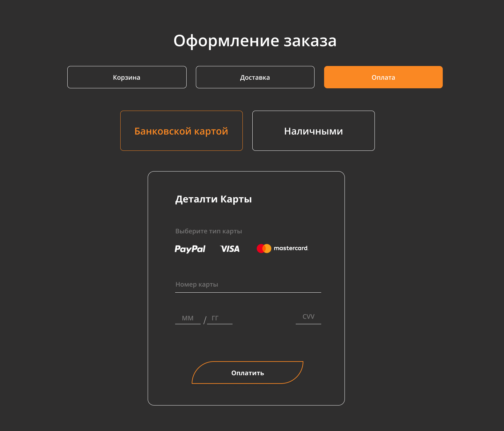
Task: Pick the Mastercard logo option
Action: click(282, 248)
